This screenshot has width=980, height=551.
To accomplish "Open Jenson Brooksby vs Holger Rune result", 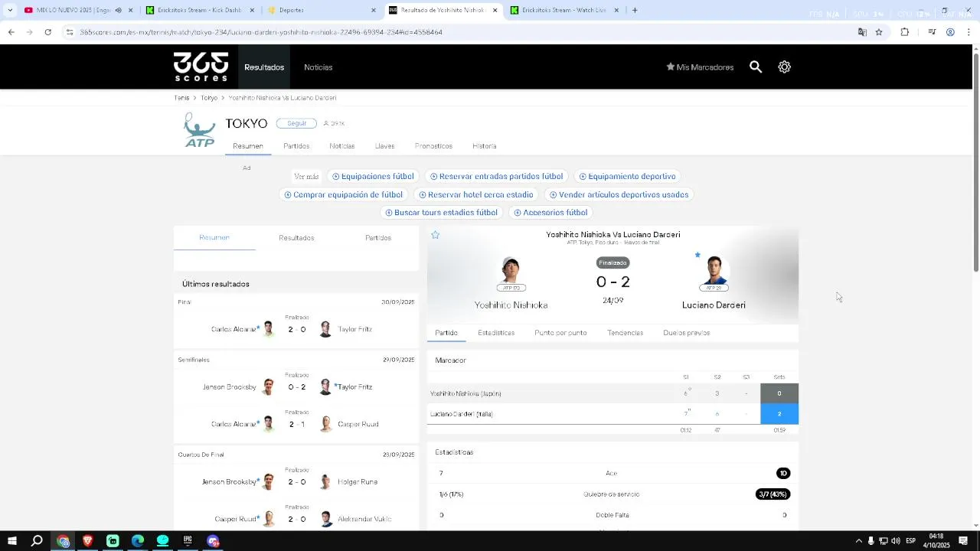I will pos(296,482).
